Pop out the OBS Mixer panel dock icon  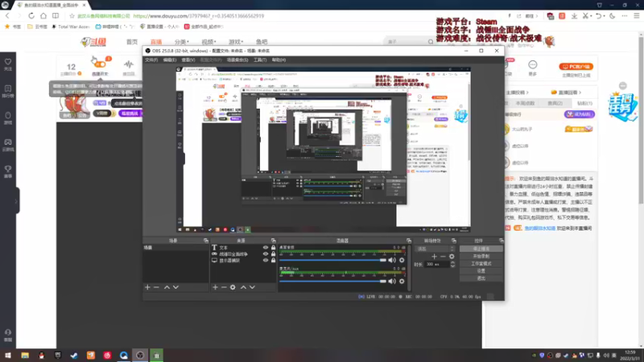point(409,241)
